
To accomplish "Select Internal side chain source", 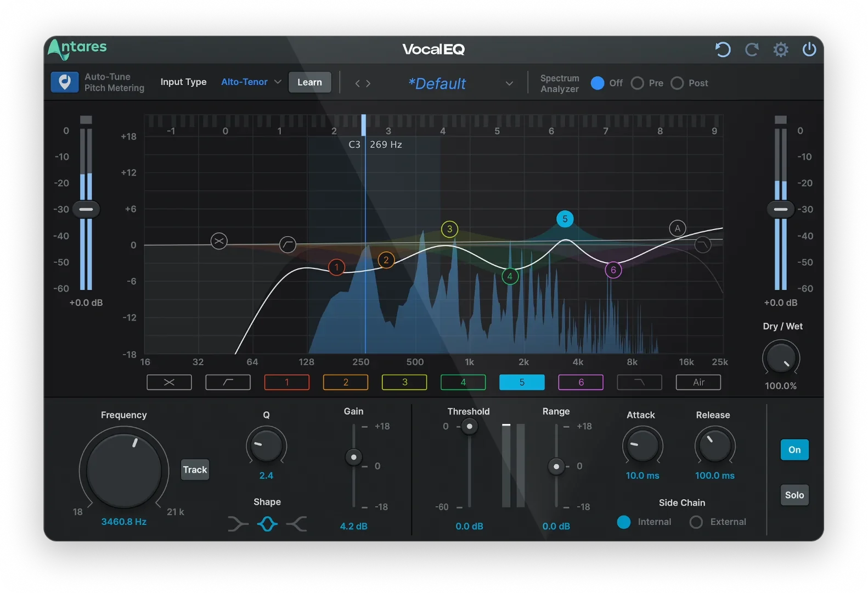I will [x=624, y=522].
